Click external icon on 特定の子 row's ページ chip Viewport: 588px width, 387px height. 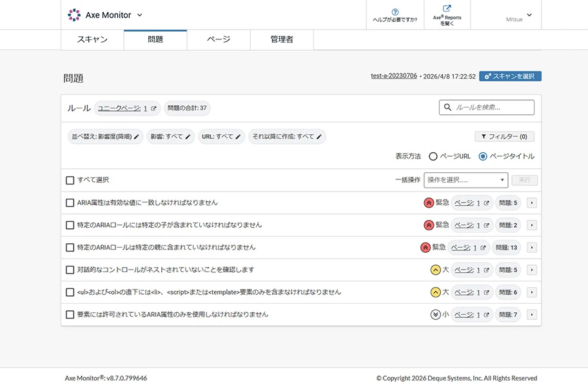click(x=486, y=225)
